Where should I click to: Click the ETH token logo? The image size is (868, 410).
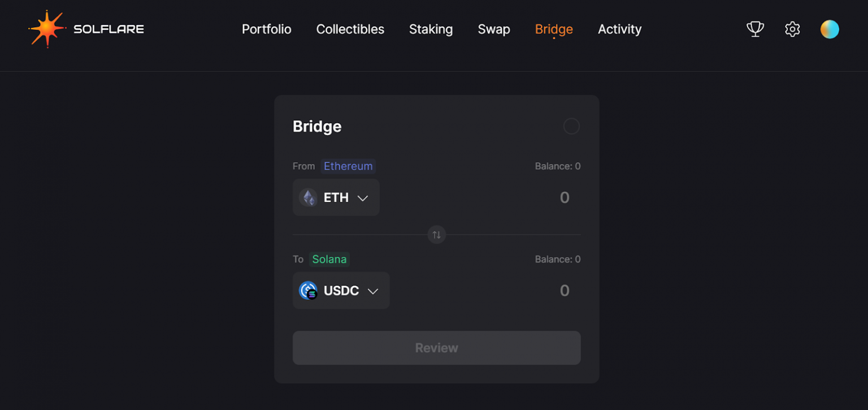(309, 197)
